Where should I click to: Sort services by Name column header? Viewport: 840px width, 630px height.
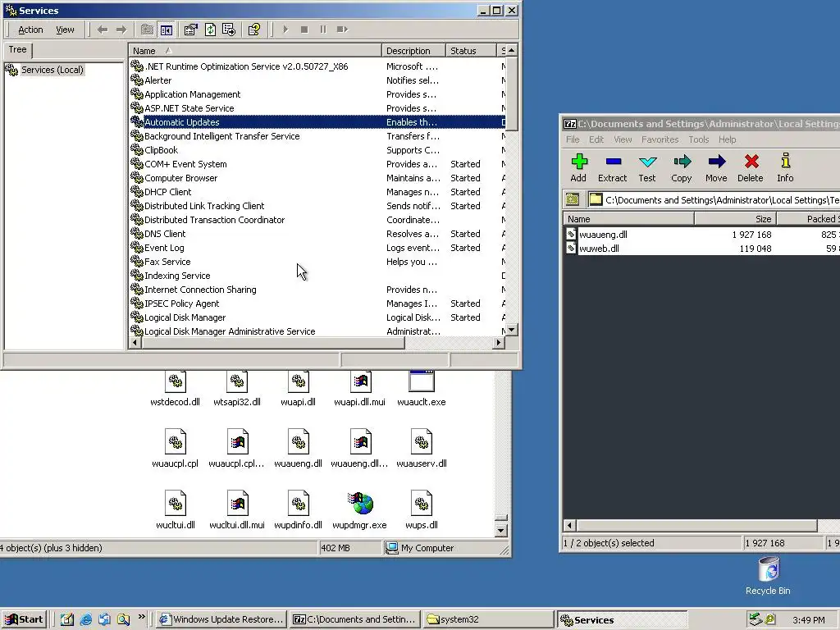[x=255, y=50]
